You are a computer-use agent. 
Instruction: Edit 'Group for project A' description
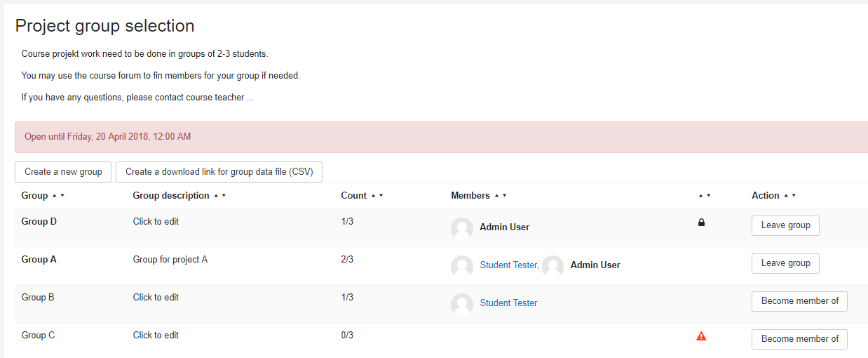tap(170, 260)
